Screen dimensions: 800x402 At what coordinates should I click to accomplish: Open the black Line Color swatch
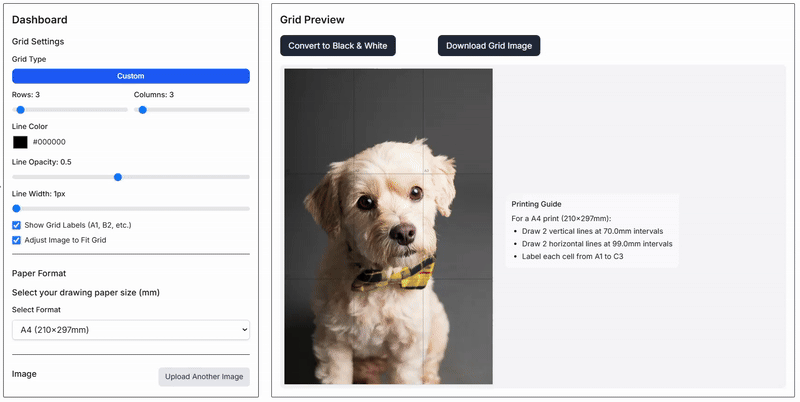point(20,142)
